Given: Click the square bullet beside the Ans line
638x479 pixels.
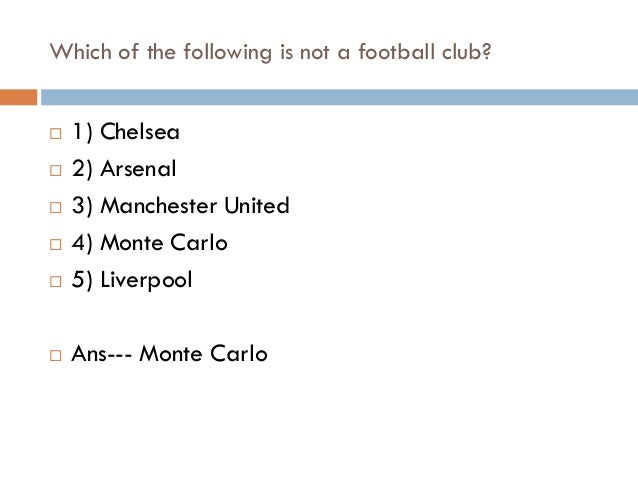Looking at the screenshot, I should coord(56,355).
